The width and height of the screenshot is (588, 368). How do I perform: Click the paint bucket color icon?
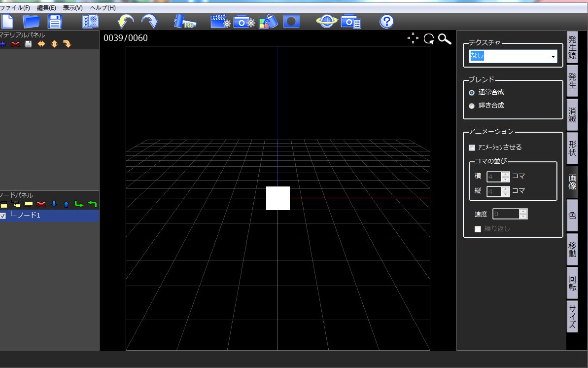tap(268, 21)
